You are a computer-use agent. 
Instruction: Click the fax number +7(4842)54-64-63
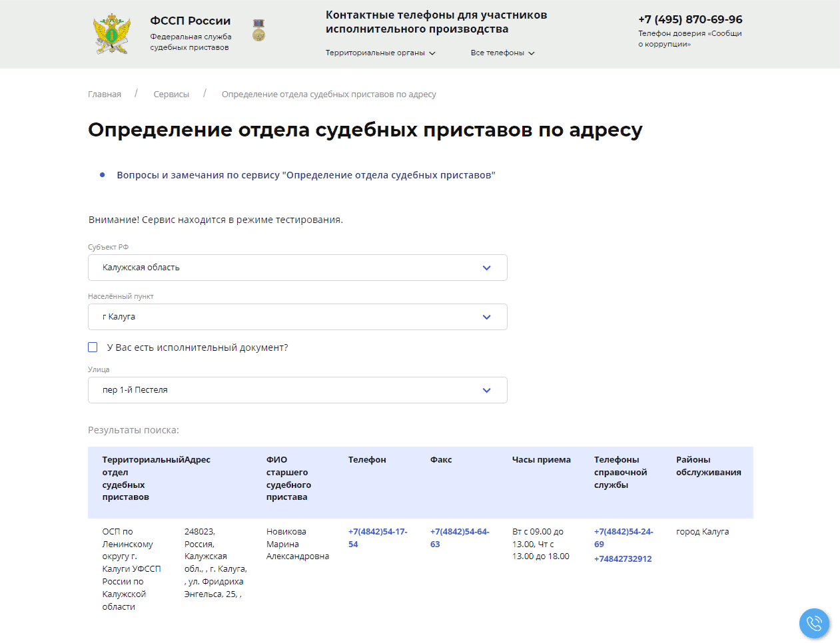(x=460, y=538)
